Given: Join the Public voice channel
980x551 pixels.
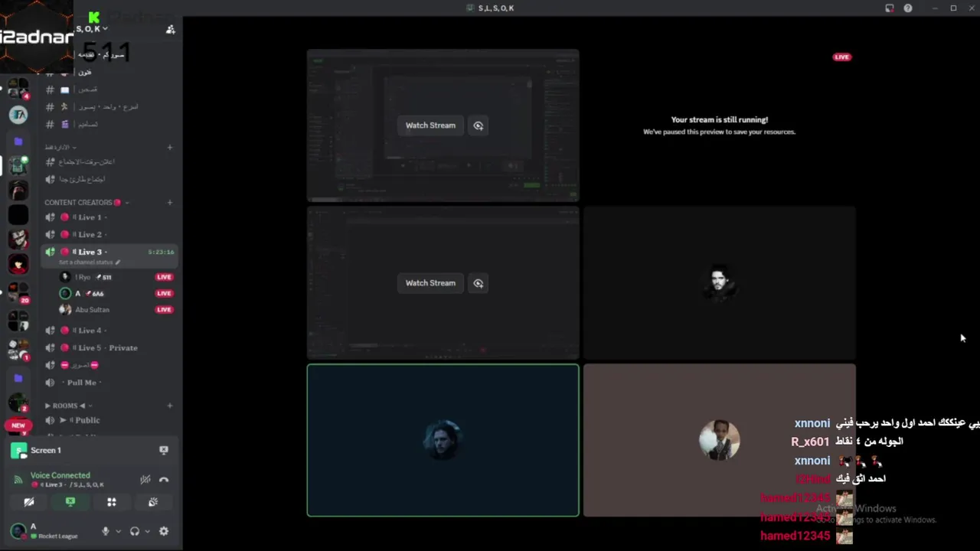Looking at the screenshot, I should (x=109, y=420).
